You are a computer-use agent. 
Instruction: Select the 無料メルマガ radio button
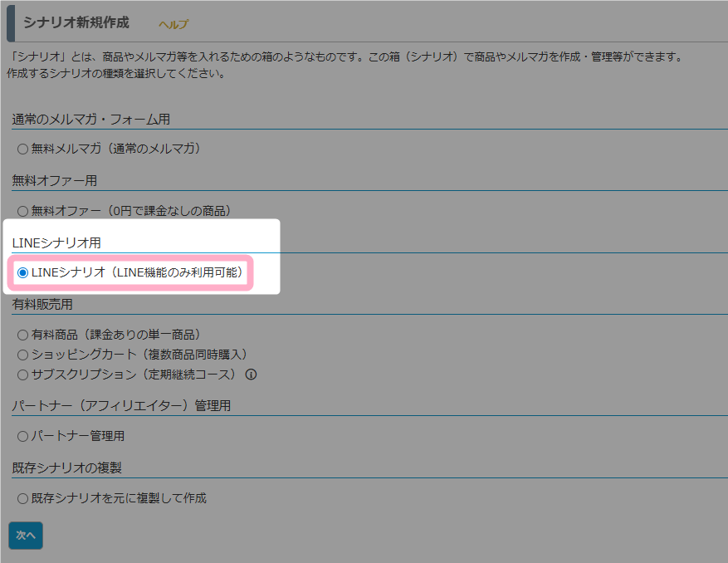click(22, 149)
